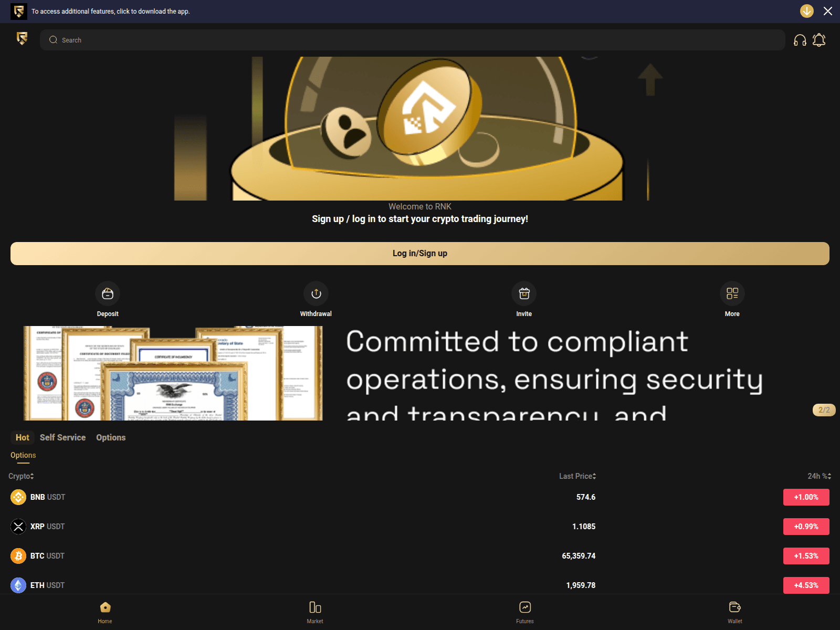Select the Hot tab
Image resolution: width=840 pixels, height=630 pixels.
click(23, 437)
